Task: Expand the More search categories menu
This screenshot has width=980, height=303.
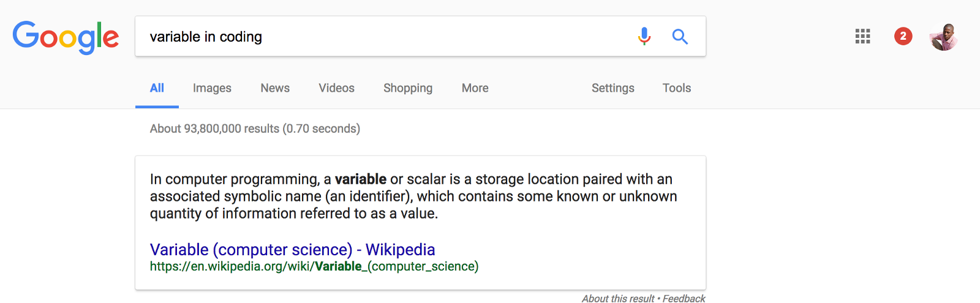Action: coord(475,88)
